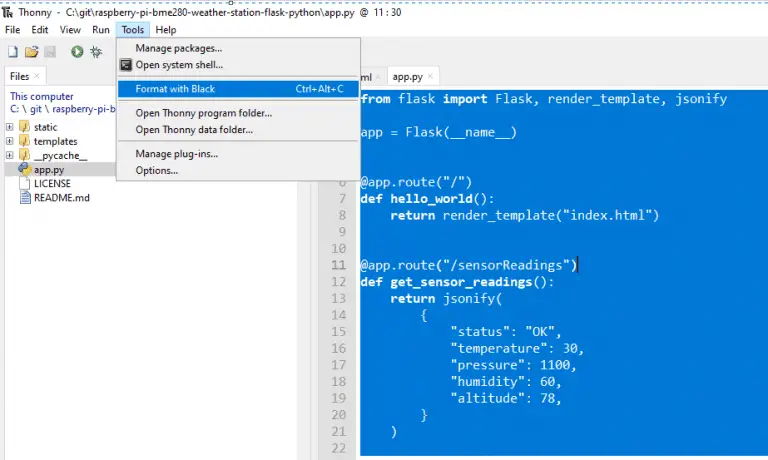Viewport: 768px width, 460px height.
Task: Click the README.md document icon
Action: (24, 197)
